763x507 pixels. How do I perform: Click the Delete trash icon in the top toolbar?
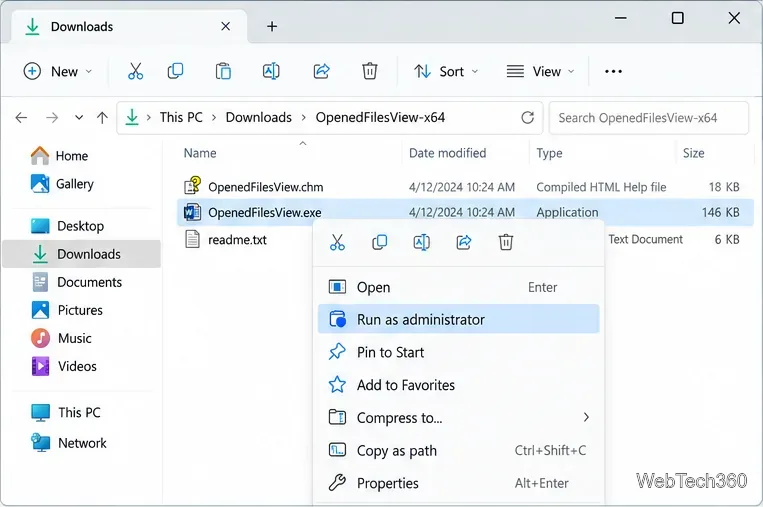tap(369, 72)
